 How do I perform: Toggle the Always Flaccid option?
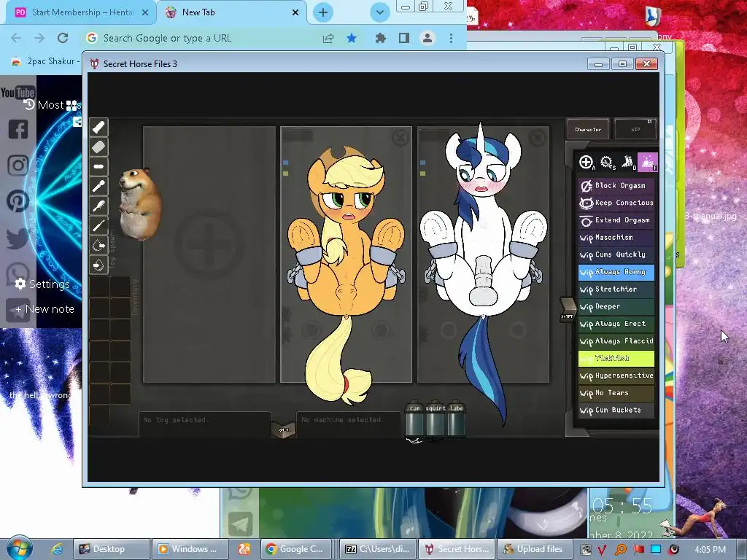616,341
